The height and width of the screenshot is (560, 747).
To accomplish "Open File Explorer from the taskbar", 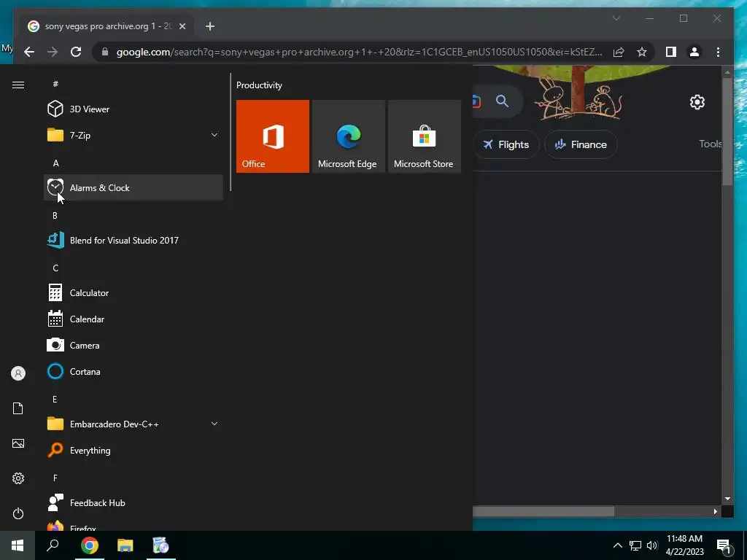I will 125,545.
